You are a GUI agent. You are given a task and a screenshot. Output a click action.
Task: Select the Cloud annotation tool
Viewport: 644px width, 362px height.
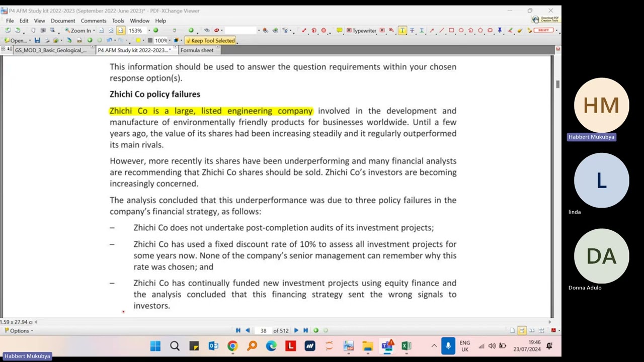coord(490,31)
